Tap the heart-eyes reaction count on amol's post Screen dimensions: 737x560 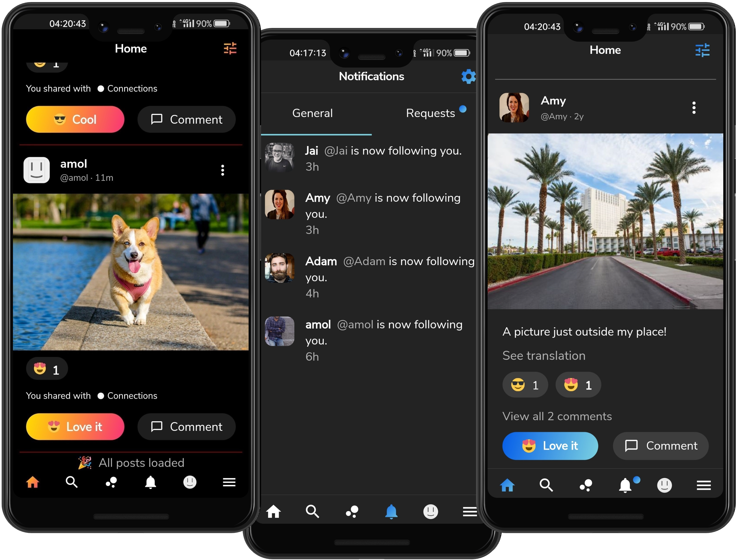(47, 369)
